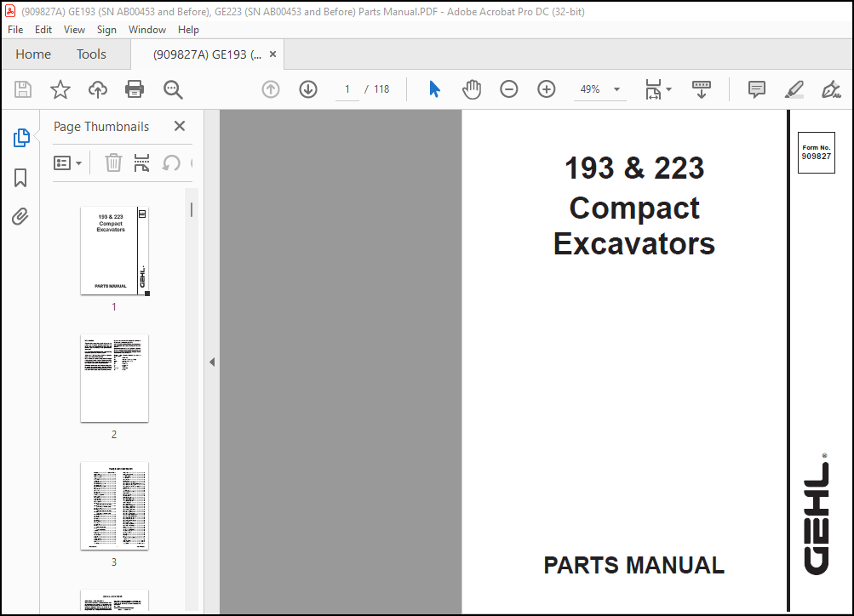This screenshot has width=854, height=616.
Task: Open the View menu
Action: [75, 30]
